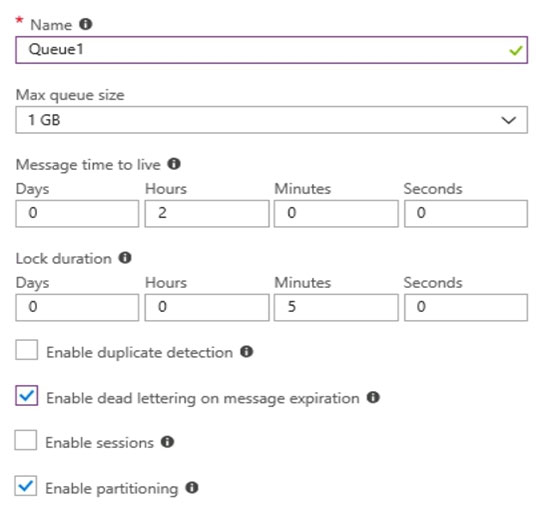Click the green validation checkmark in Name field
The width and height of the screenshot is (542, 514).
coord(515,51)
